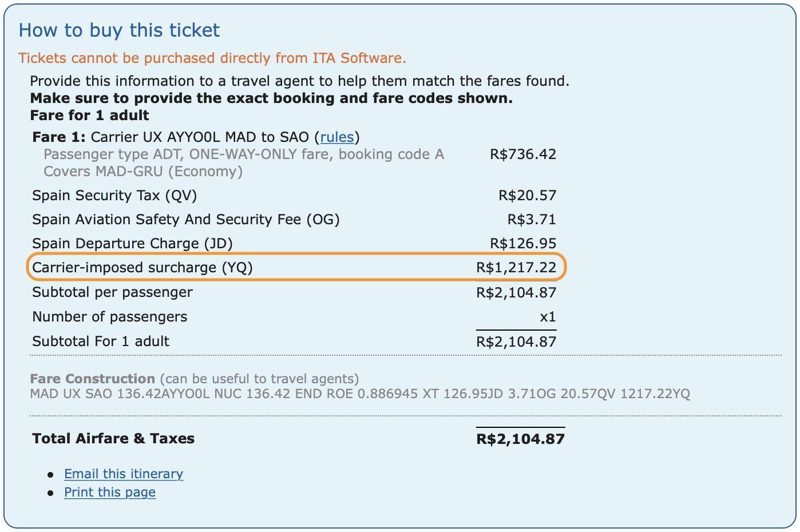
Task: Click Email this itinerary link
Action: tap(124, 474)
